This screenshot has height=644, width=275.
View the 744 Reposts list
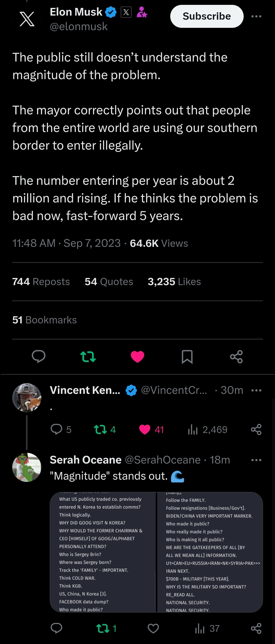click(x=41, y=282)
